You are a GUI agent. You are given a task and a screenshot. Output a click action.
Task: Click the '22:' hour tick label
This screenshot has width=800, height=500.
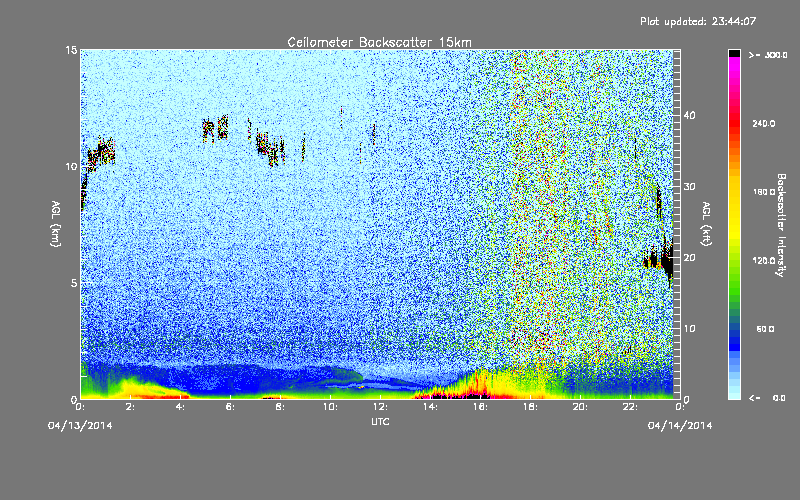[x=631, y=407]
